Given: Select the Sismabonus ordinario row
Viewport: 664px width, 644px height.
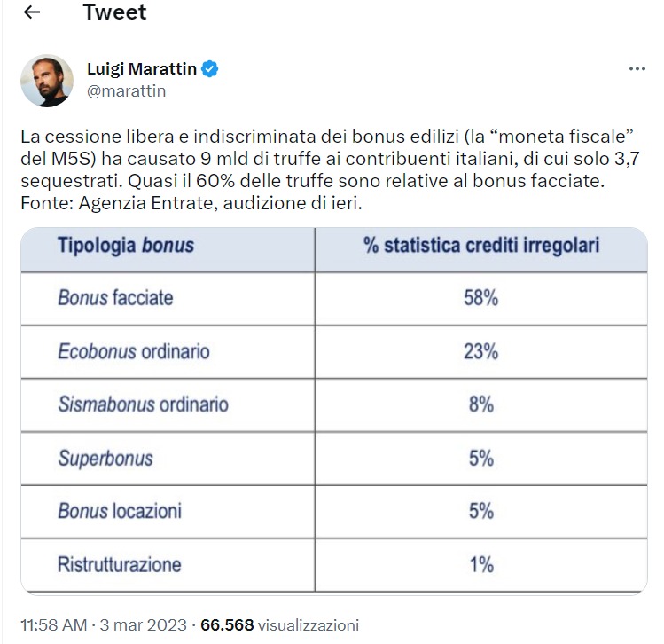Looking at the screenshot, I should 334,405.
